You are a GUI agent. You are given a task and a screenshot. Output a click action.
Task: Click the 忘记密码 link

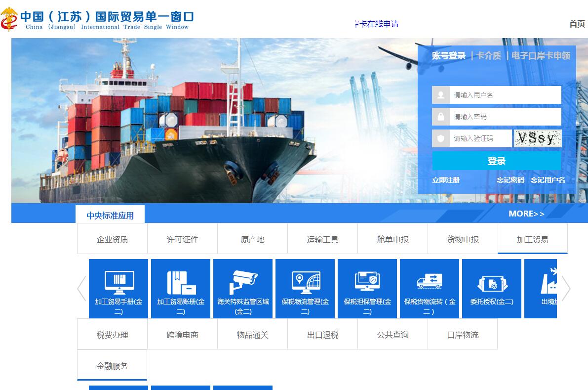pyautogui.click(x=510, y=180)
